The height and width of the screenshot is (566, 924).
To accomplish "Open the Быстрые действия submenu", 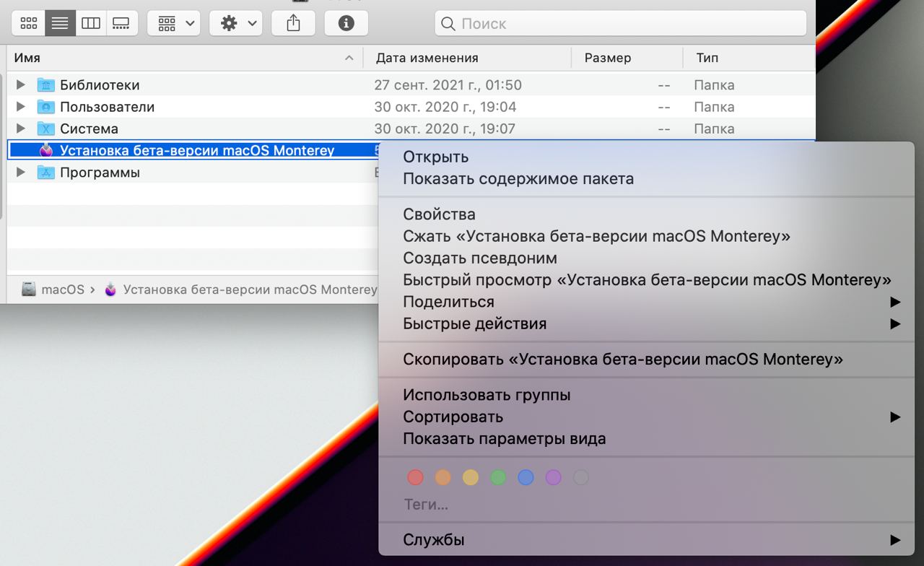I will 646,323.
